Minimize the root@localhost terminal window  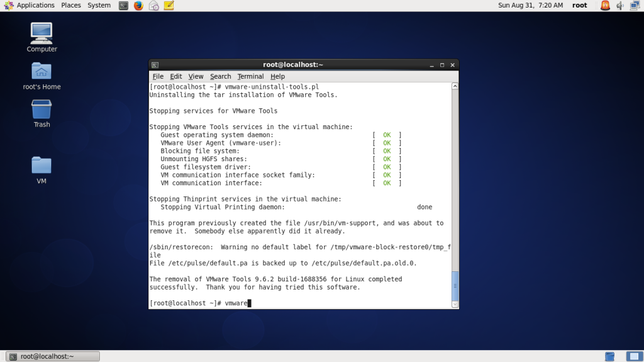click(431, 65)
